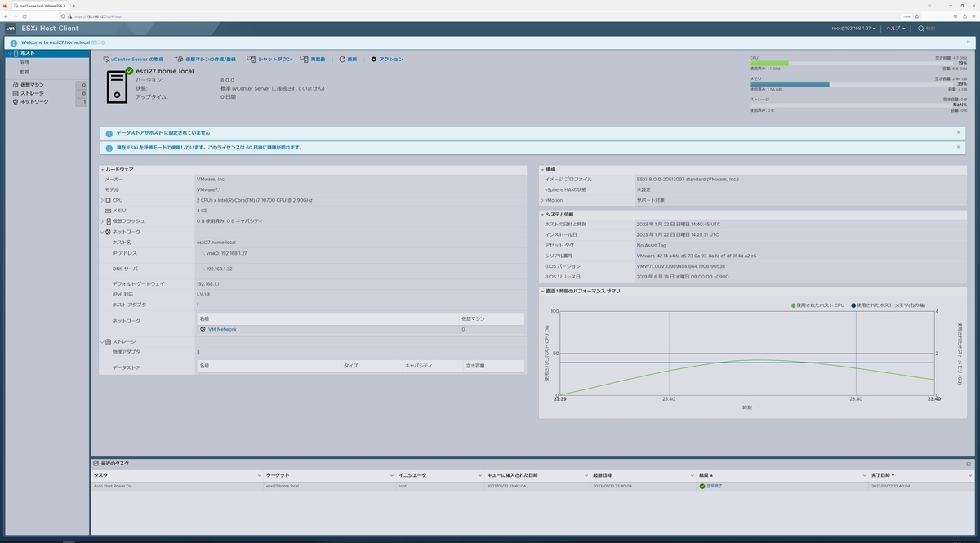The width and height of the screenshot is (980, 543).
Task: Open a new browser tab
Action: (x=73, y=5)
